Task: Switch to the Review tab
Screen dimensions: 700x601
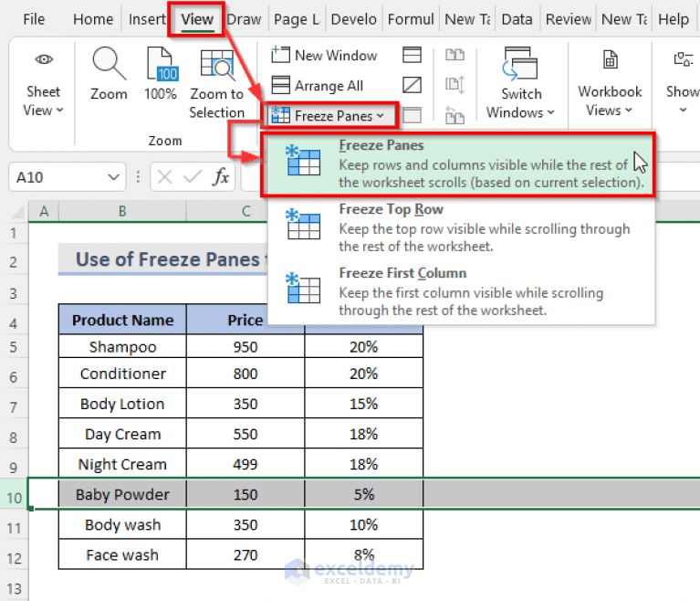Action: [569, 20]
